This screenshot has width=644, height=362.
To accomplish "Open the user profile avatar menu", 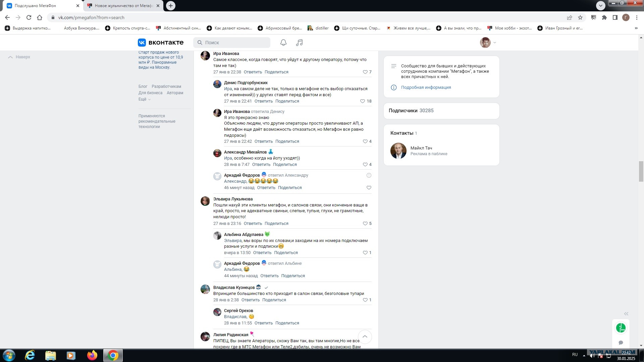I will point(485,43).
